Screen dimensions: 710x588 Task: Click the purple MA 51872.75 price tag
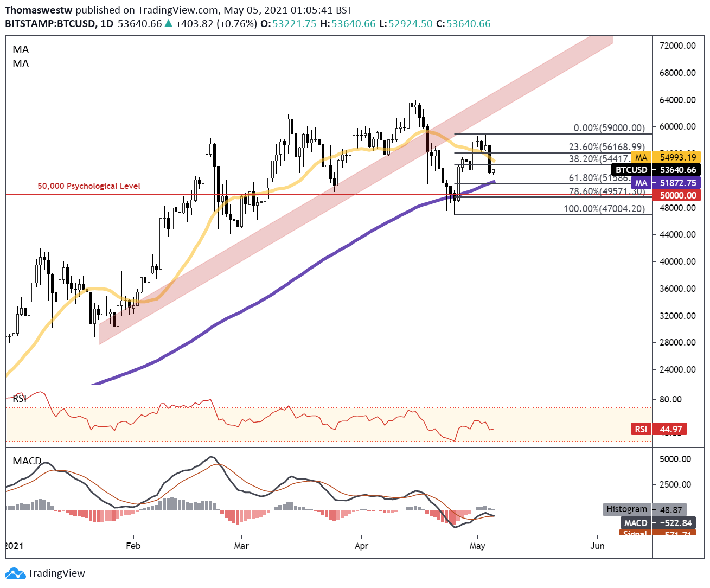tap(666, 183)
